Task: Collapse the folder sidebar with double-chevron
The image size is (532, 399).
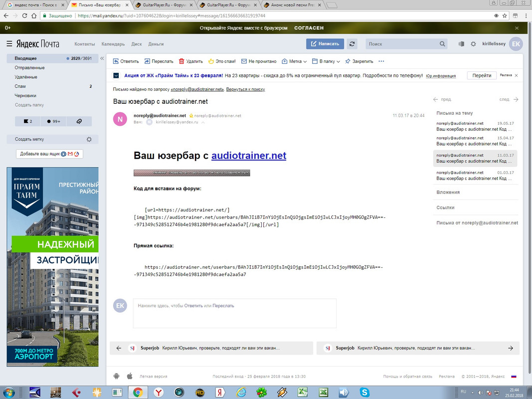Action: (102, 58)
